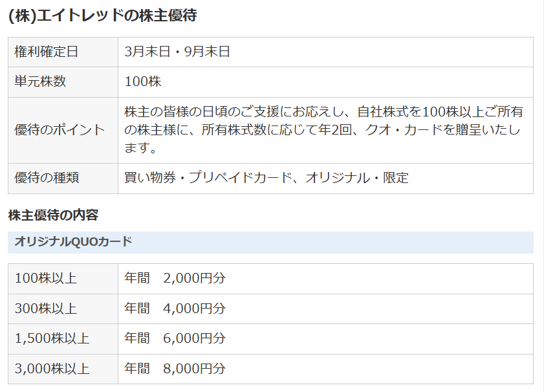
Task: Click the 株主優待の内容 subheading
Action: click(53, 215)
